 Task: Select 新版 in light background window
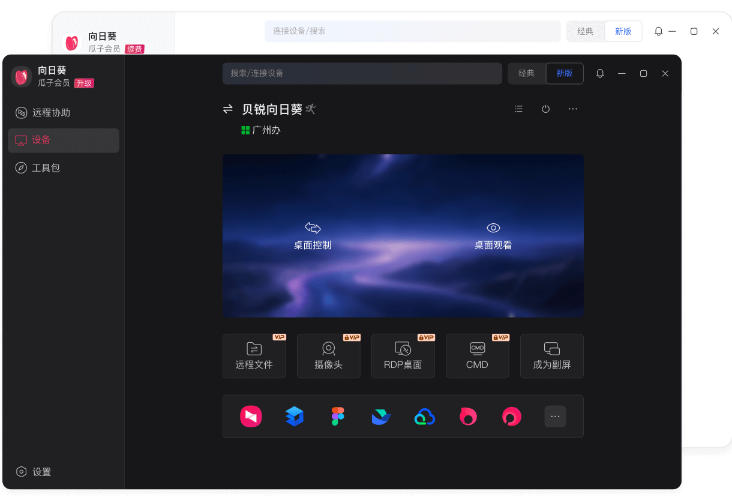tap(623, 31)
